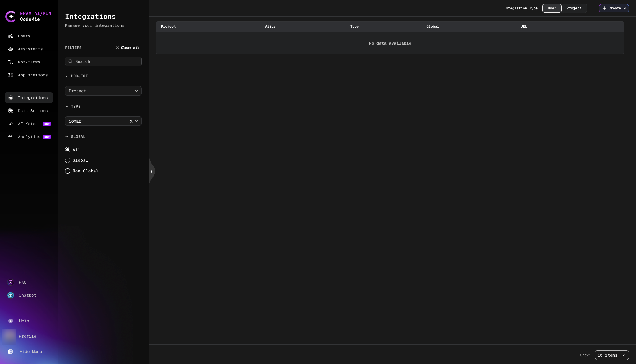The image size is (636, 364).
Task: Select the Data Sources sidebar icon
Action: point(11,111)
